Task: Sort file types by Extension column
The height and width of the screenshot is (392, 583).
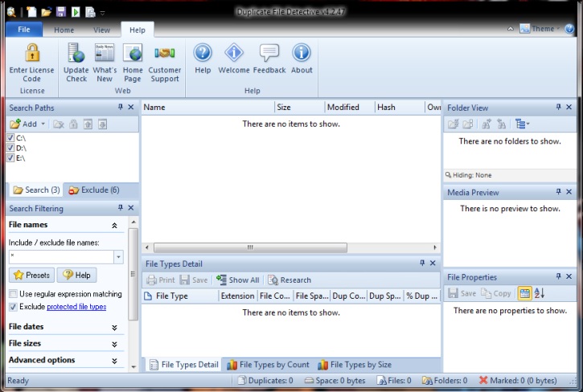Action: click(237, 296)
